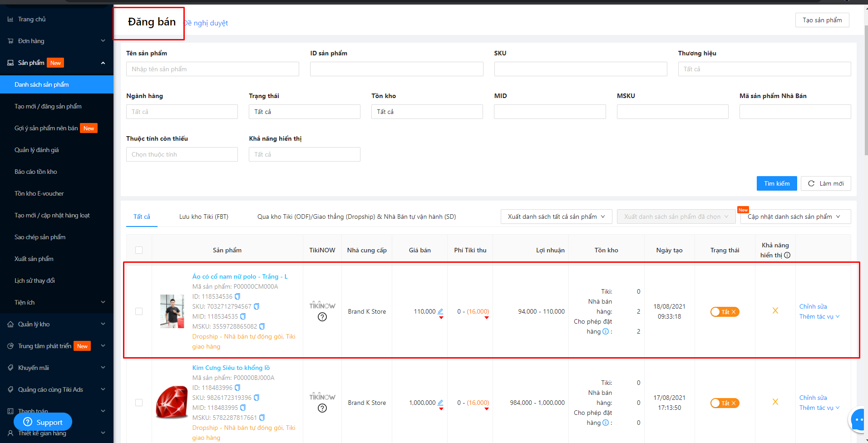Open product link Kim Cương Siêu to khổng lồ

(x=231, y=368)
